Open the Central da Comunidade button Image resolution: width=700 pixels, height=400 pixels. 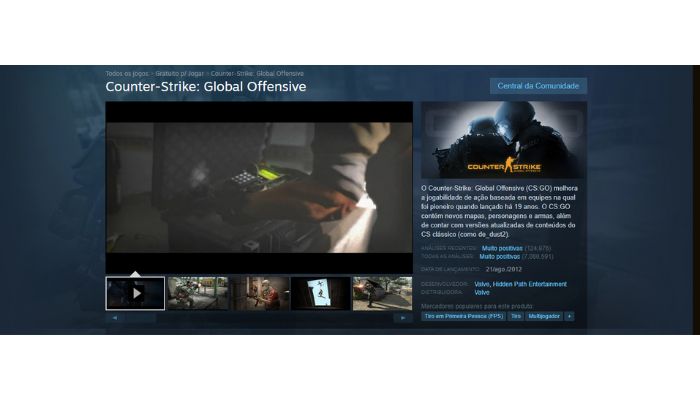pos(538,86)
